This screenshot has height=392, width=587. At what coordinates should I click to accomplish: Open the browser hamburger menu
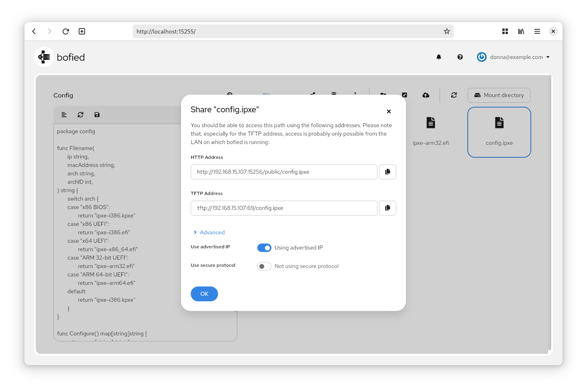[x=537, y=31]
